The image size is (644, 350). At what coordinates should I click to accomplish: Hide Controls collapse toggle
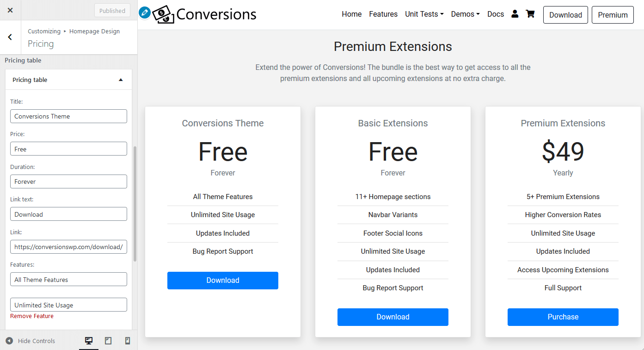pyautogui.click(x=31, y=341)
